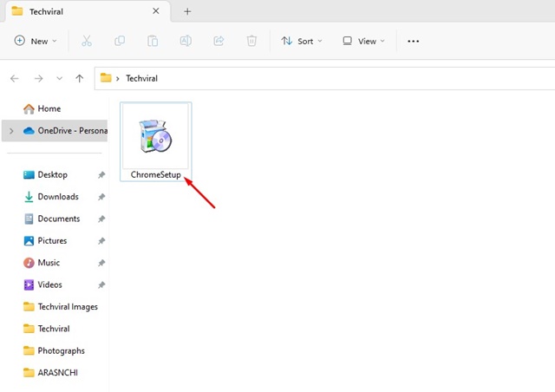Open Downloads in the sidebar
The image size is (555, 392).
[x=58, y=197]
